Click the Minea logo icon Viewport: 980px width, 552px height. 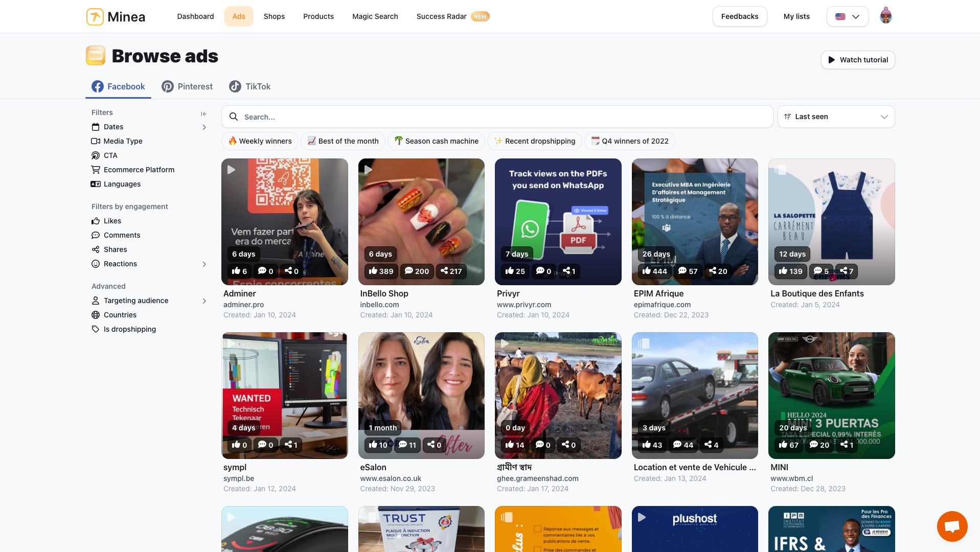point(95,16)
